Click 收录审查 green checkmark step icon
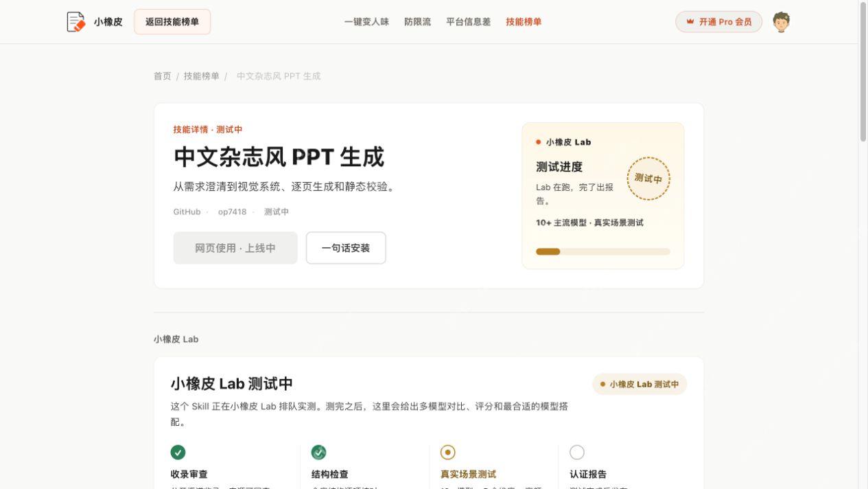Image resolution: width=868 pixels, height=489 pixels. [x=178, y=452]
